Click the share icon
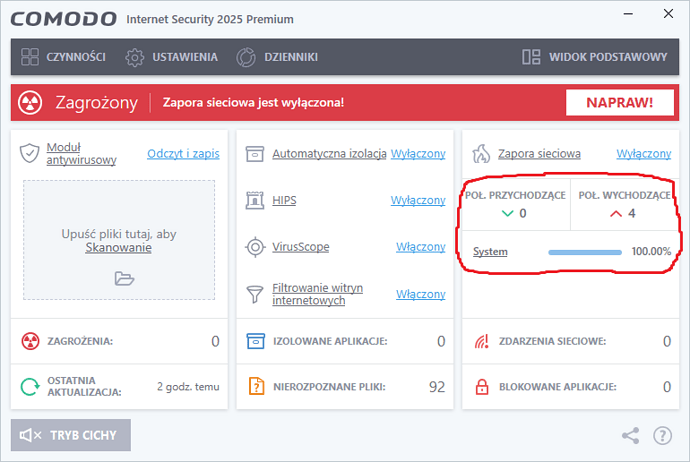This screenshot has height=462, width=690. click(x=631, y=436)
